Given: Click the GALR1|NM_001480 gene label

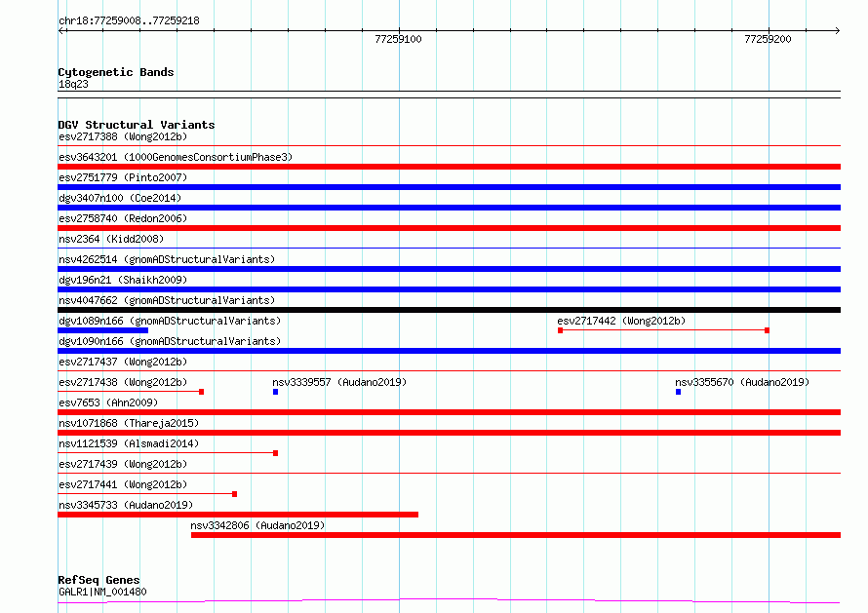Looking at the screenshot, I should click(102, 592).
